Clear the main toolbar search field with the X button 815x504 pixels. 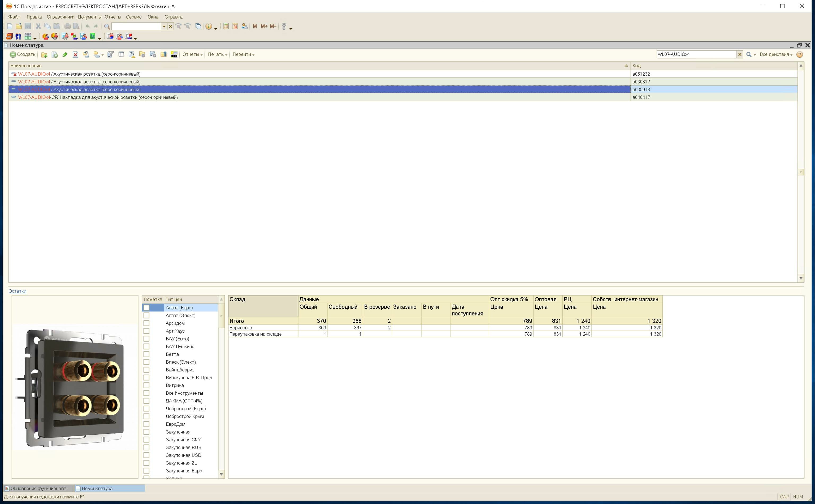click(x=170, y=26)
